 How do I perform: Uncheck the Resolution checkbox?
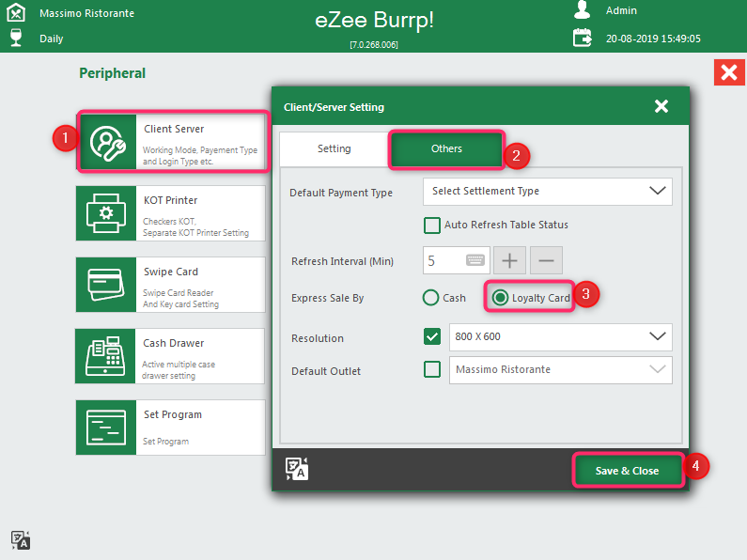[x=432, y=336]
